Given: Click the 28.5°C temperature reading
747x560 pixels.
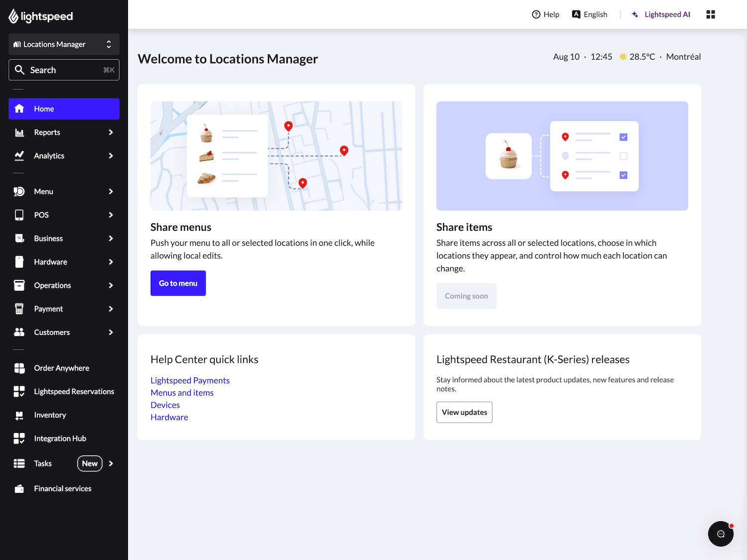Looking at the screenshot, I should pos(642,57).
